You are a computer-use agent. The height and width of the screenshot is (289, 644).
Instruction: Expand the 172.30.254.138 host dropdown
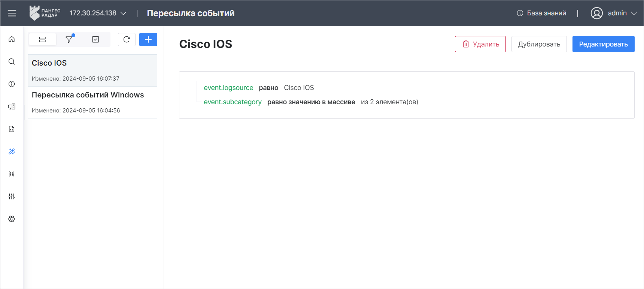coord(98,13)
